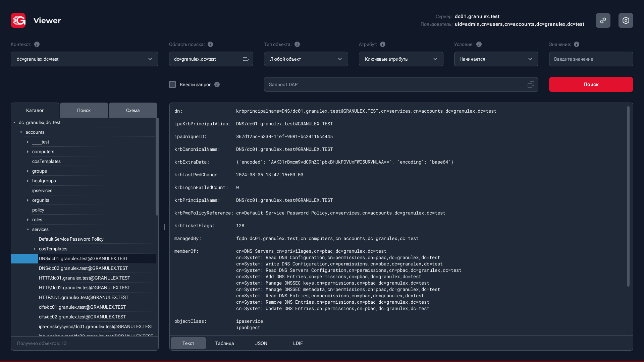Expand the roles tree node
This screenshot has height=362, width=644.
click(x=28, y=220)
